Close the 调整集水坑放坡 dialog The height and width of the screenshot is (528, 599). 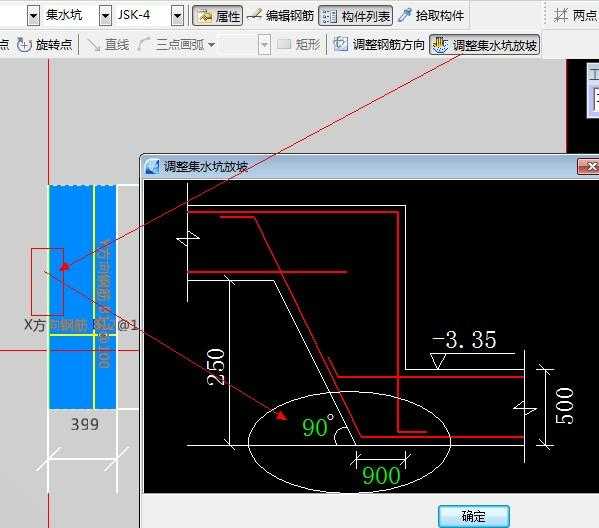click(x=588, y=167)
